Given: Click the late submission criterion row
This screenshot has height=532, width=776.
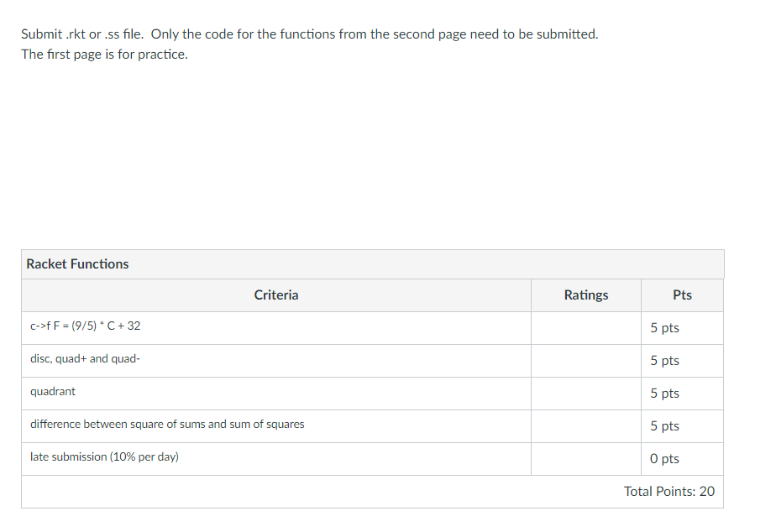Looking at the screenshot, I should pyautogui.click(x=102, y=456).
